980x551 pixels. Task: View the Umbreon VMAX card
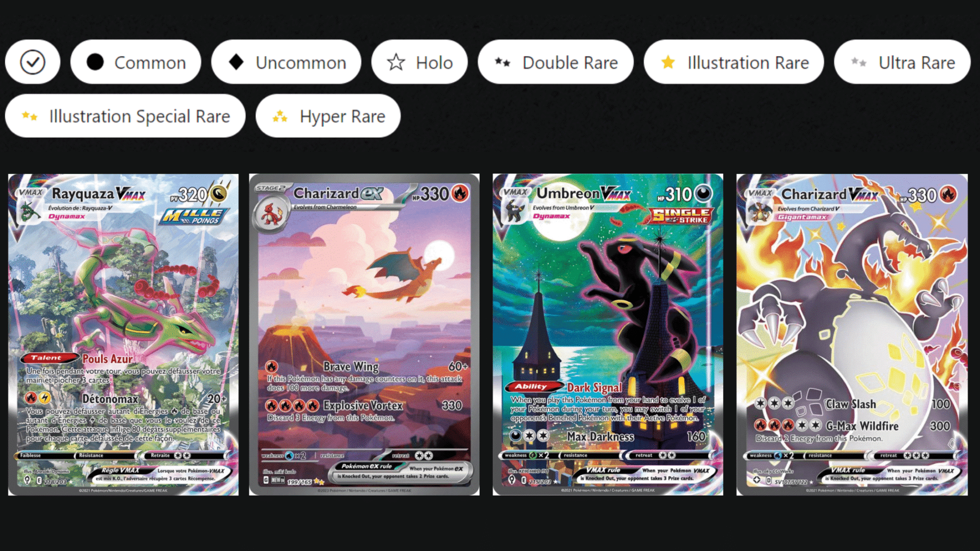[608, 334]
